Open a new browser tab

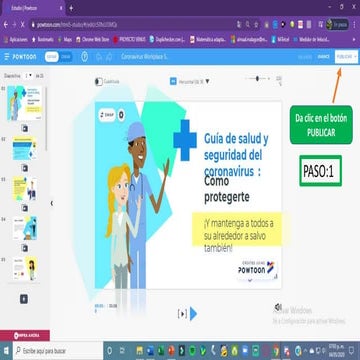coord(71,8)
